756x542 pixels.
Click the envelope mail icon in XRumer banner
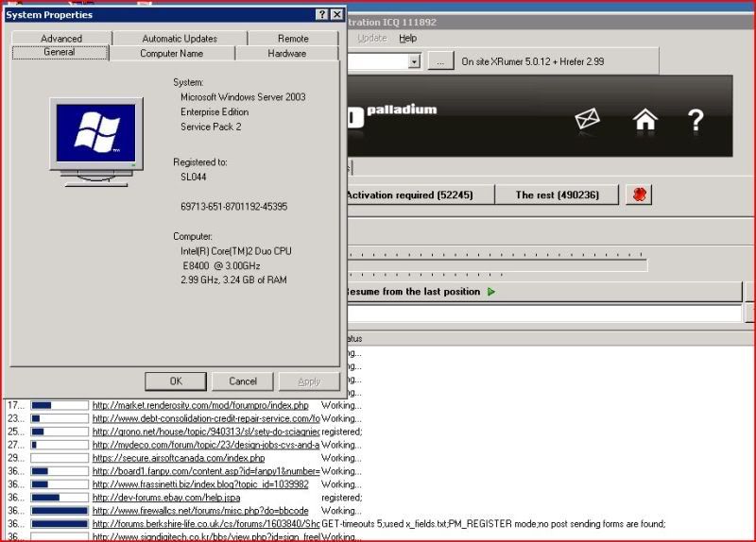coord(587,119)
